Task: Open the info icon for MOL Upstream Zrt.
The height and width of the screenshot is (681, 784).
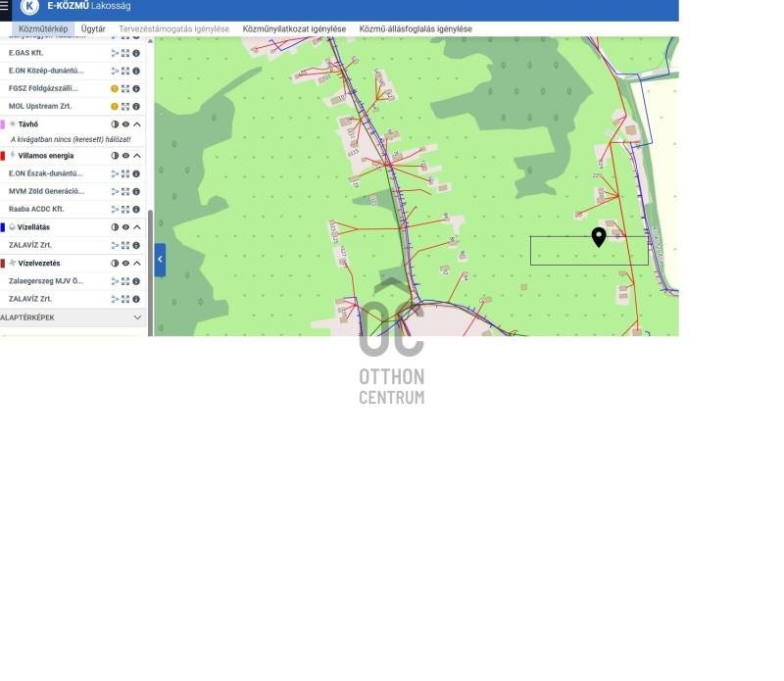Action: coord(136,107)
